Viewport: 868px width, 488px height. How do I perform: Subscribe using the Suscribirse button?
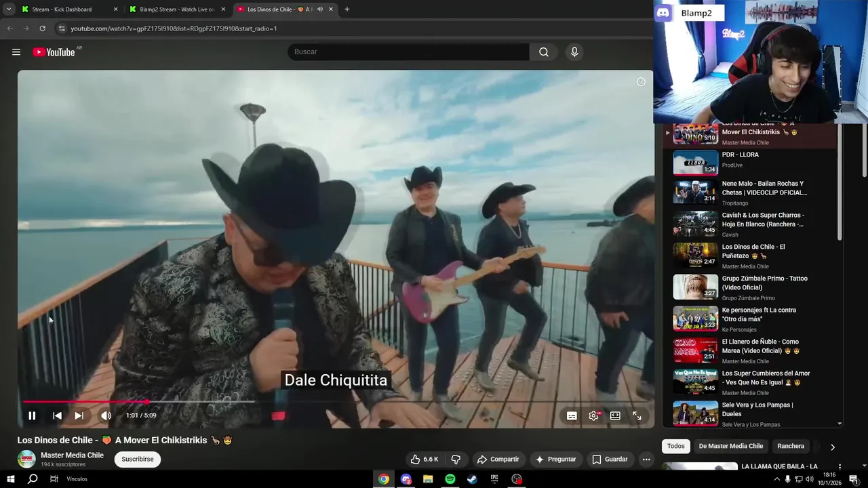[x=138, y=459]
